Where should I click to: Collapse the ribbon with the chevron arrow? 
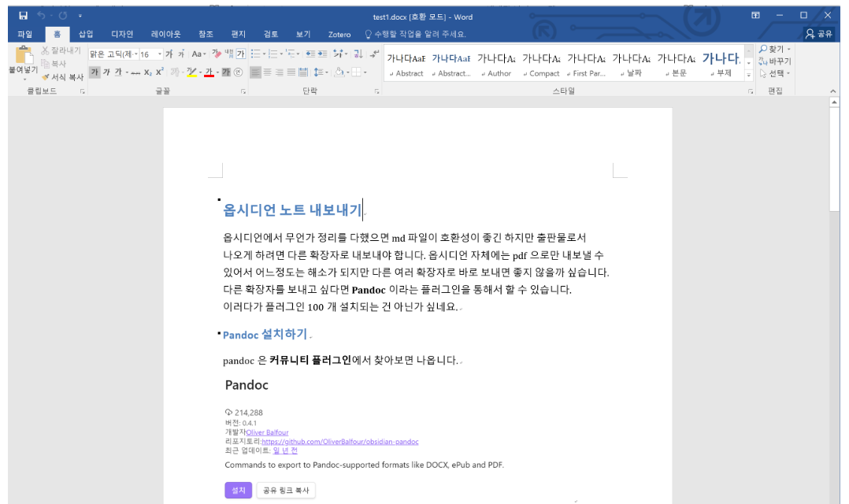[832, 91]
